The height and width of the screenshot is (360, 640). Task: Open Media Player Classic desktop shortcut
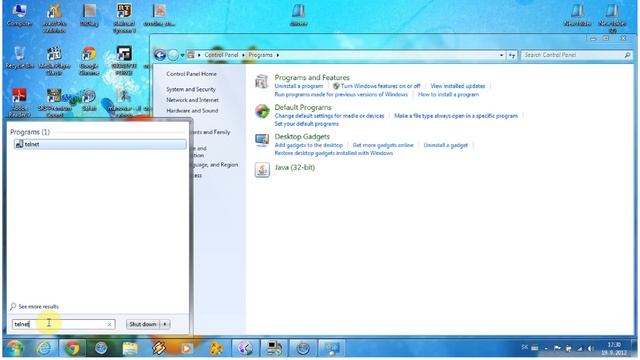click(54, 61)
